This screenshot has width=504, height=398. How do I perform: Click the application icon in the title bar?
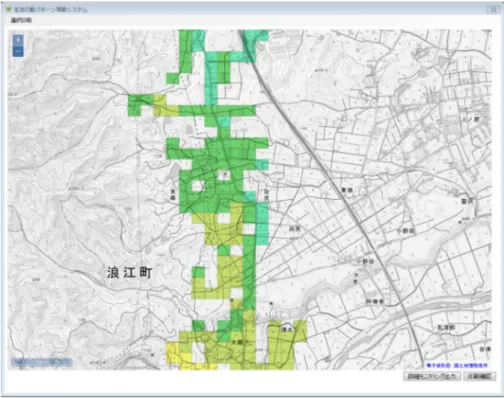[x=8, y=9]
